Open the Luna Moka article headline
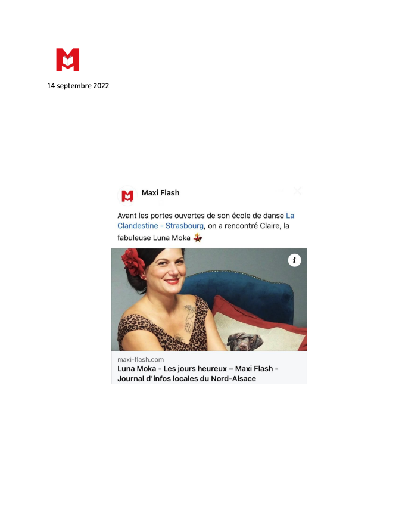Image resolution: width=402 pixels, height=532 pixels. pos(198,374)
